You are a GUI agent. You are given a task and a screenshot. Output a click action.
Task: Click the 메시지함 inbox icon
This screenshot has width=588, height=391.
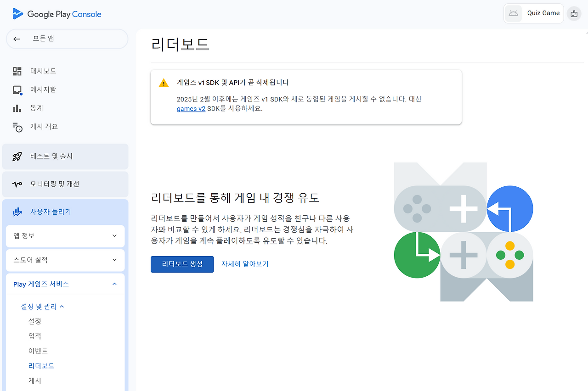coord(17,90)
